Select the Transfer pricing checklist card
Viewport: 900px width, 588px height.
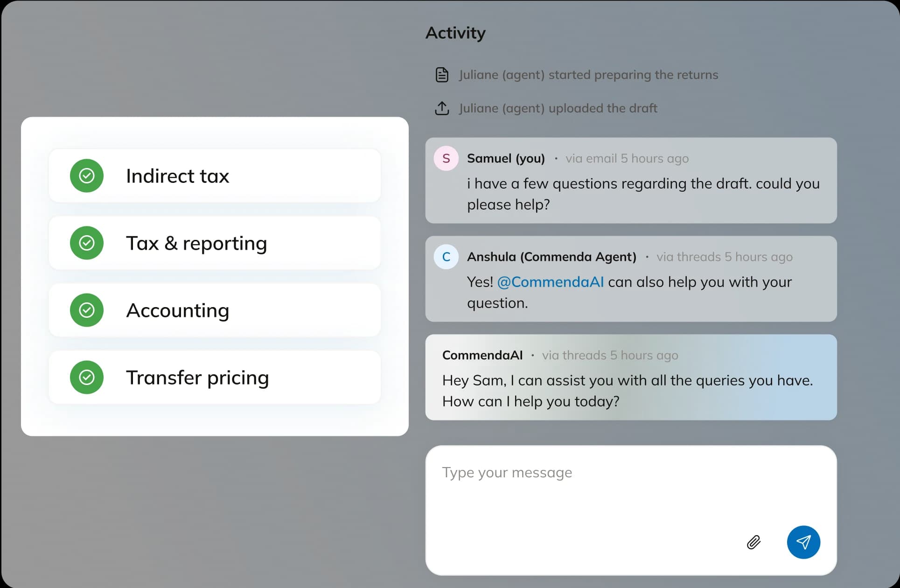pos(215,377)
